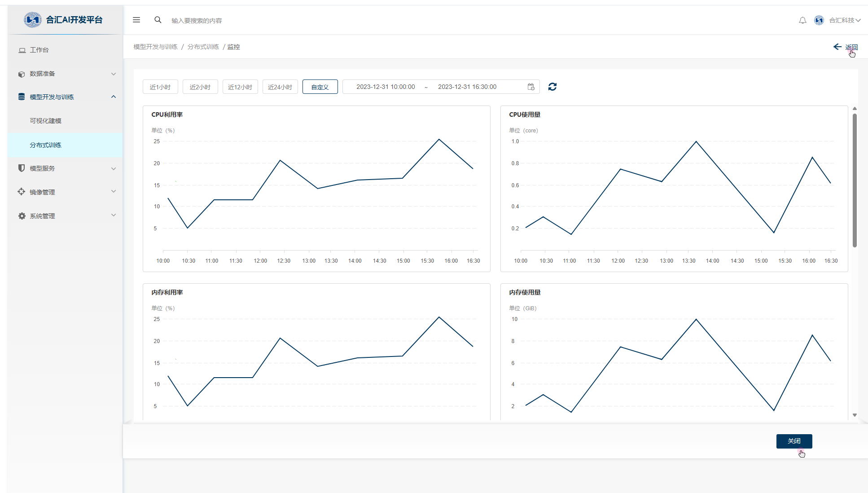Select the 自定义 custom range option
This screenshot has height=493, width=868.
point(320,87)
